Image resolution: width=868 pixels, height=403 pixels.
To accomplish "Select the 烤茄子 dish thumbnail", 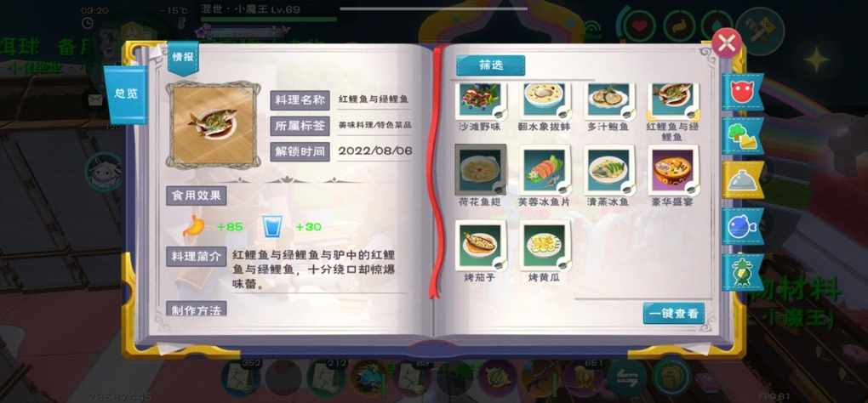I will (x=480, y=246).
